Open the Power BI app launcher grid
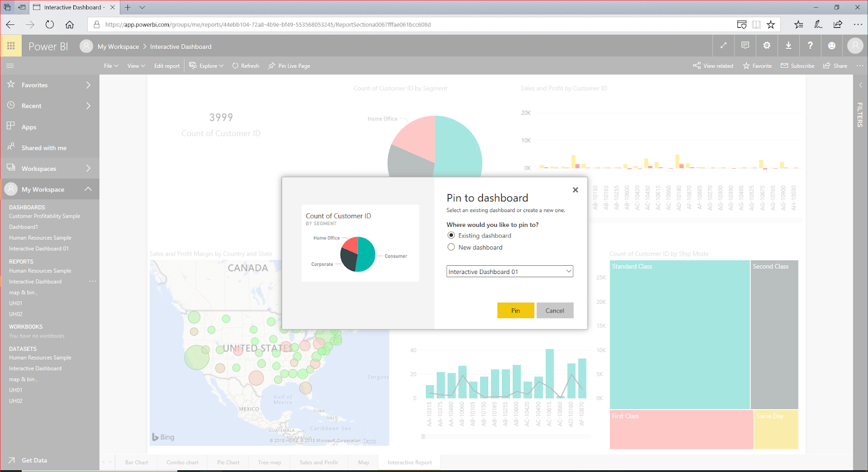Screen dimensions: 868x472 click(11, 46)
